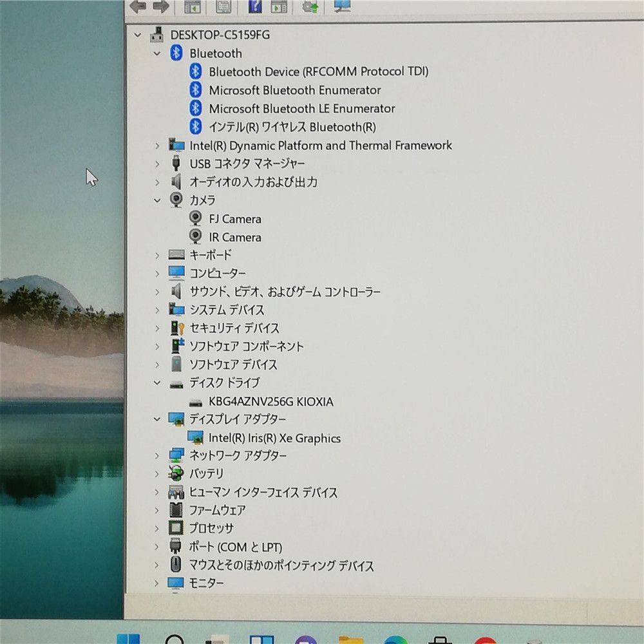Click the セキュリティ デバイス icon

[178, 328]
